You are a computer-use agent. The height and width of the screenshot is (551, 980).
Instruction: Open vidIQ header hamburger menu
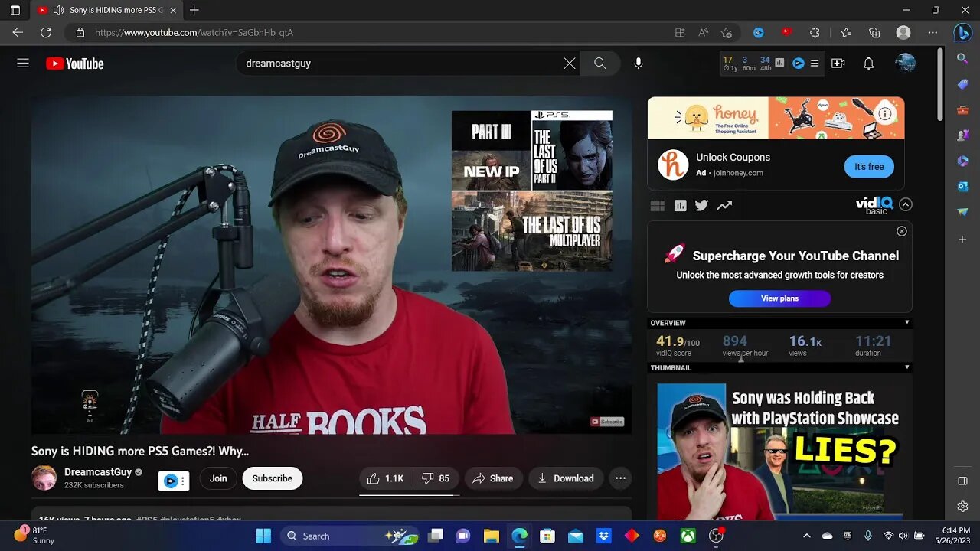815,64
